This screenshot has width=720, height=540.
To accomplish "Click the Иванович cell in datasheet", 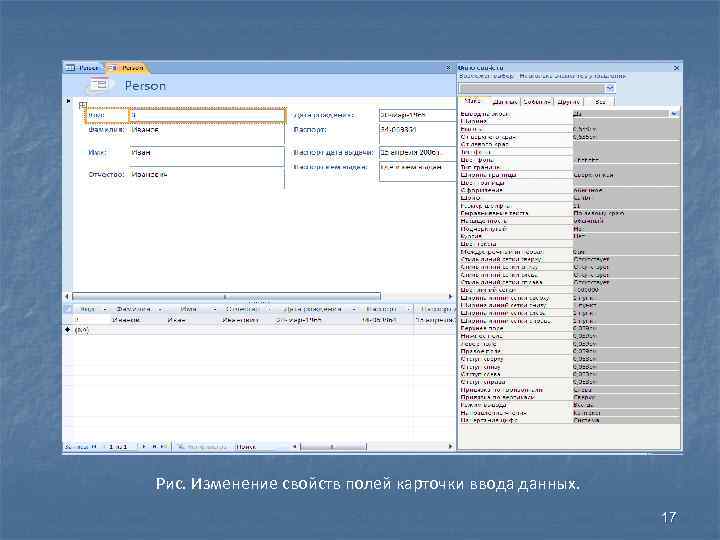I will click(x=245, y=320).
